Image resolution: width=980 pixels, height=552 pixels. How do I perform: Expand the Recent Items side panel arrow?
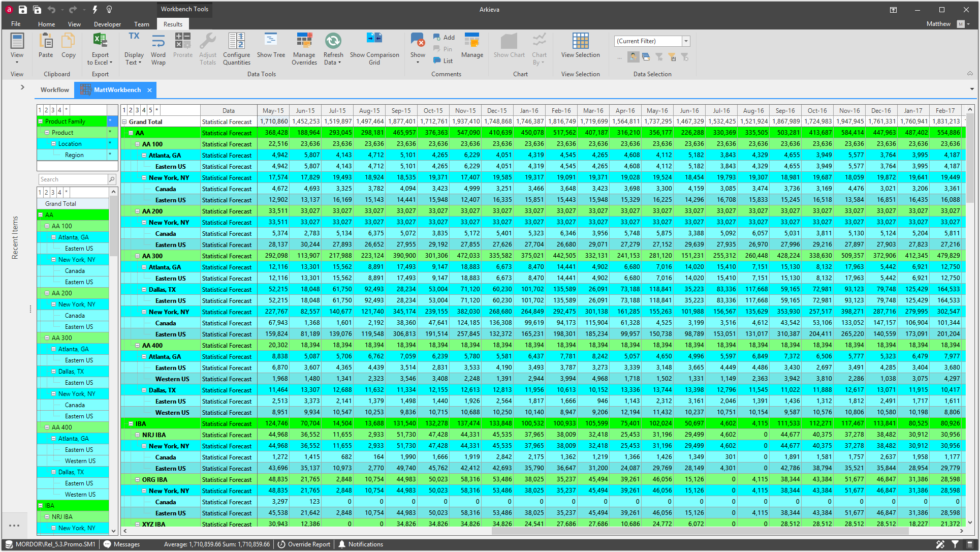pyautogui.click(x=22, y=87)
